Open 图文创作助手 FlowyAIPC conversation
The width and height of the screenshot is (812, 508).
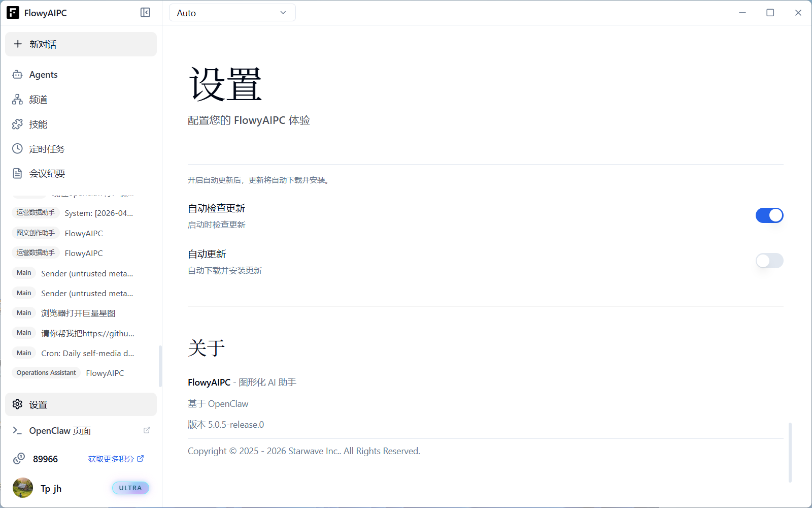[81, 233]
